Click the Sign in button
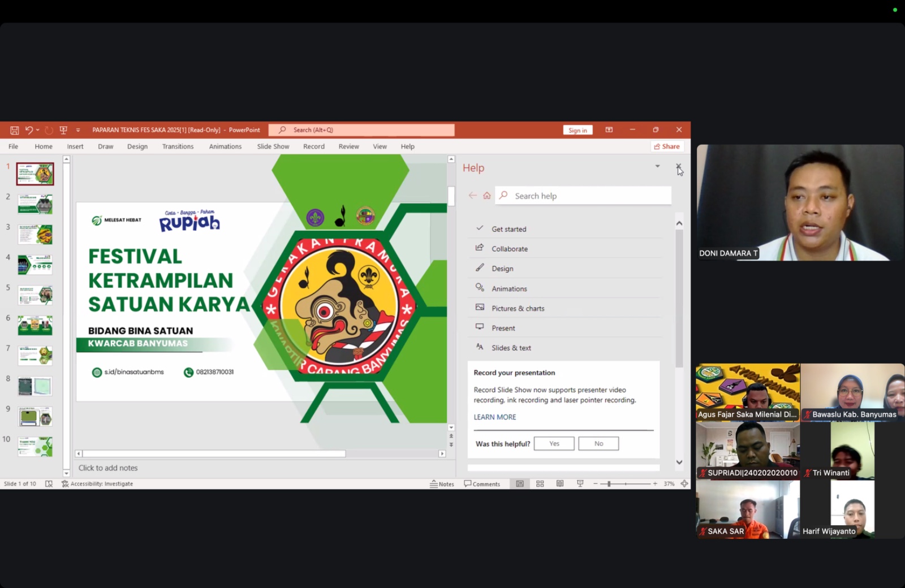This screenshot has width=905, height=588. pyautogui.click(x=578, y=130)
